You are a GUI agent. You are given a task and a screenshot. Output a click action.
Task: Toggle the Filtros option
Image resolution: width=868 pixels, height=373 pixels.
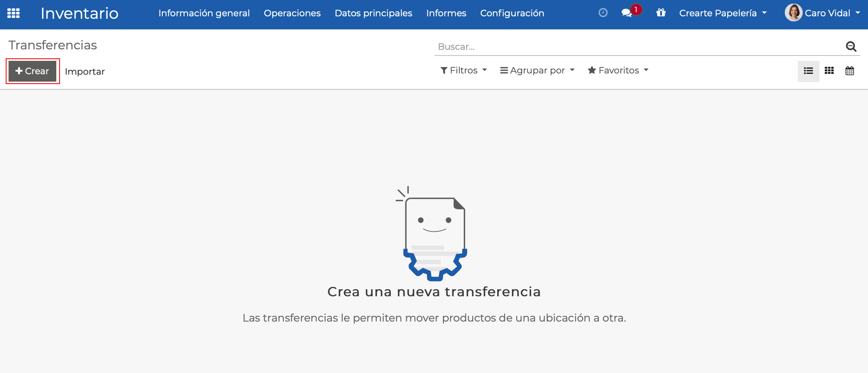coord(463,70)
